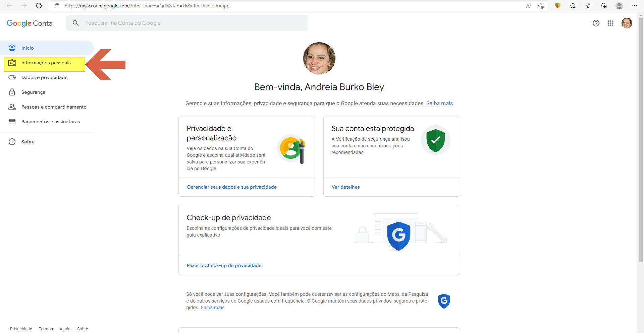Click the Ver detalhes link

tap(346, 187)
